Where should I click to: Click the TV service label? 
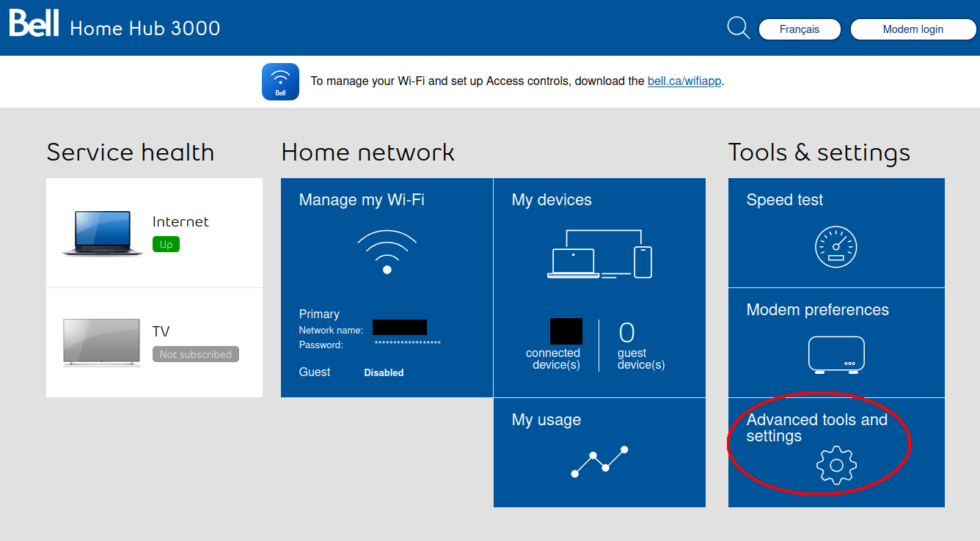161,331
